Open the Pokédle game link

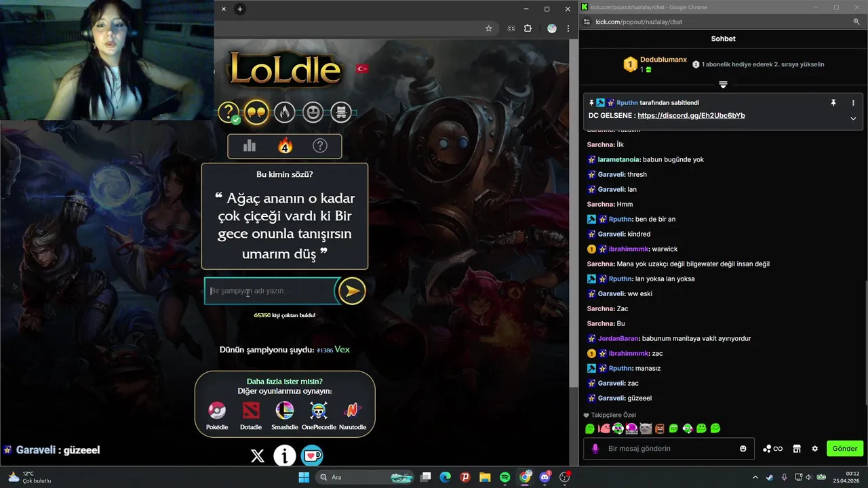point(217,415)
